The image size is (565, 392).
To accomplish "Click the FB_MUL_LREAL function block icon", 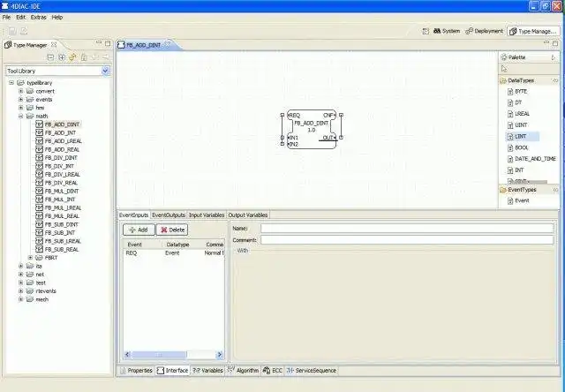I will click(39, 207).
